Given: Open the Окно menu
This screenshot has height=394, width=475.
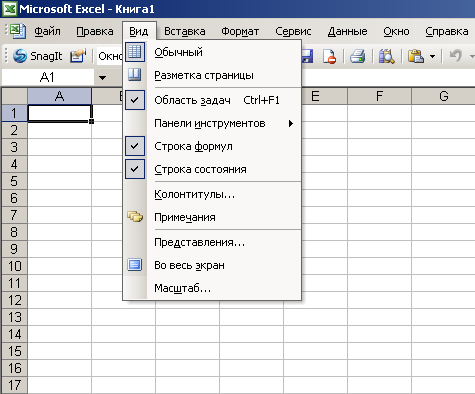Looking at the screenshot, I should (396, 31).
